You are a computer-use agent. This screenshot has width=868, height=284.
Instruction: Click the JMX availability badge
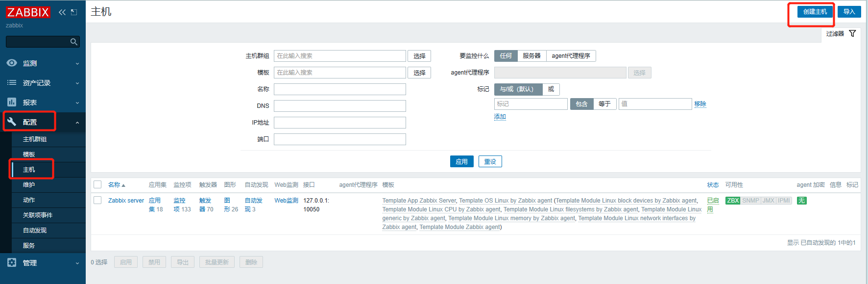point(769,201)
